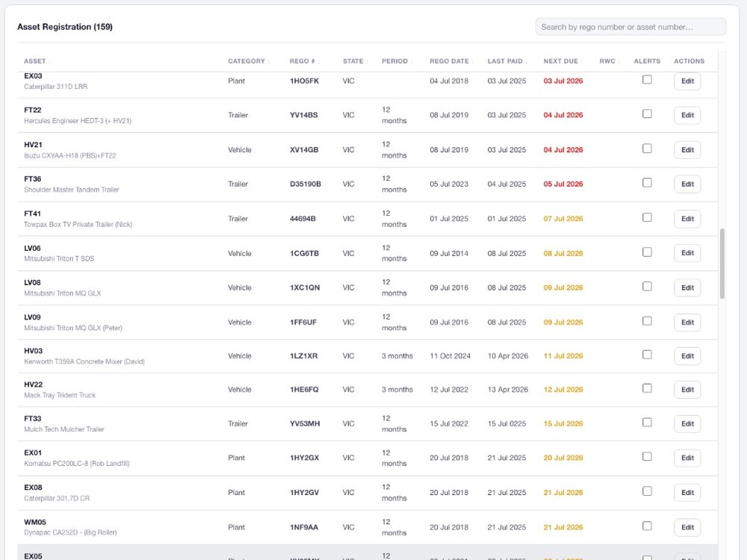Edit the HV21 Isuzu registration

pos(687,150)
